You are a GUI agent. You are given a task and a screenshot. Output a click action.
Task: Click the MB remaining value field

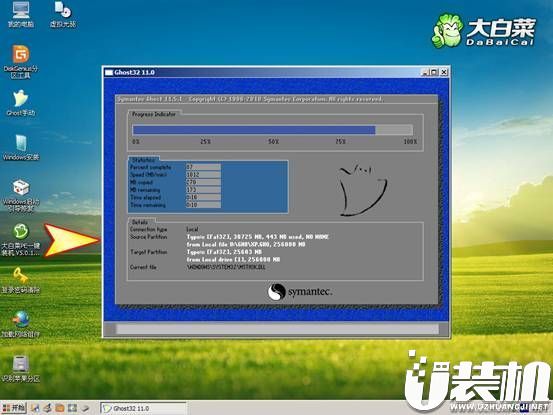203,190
